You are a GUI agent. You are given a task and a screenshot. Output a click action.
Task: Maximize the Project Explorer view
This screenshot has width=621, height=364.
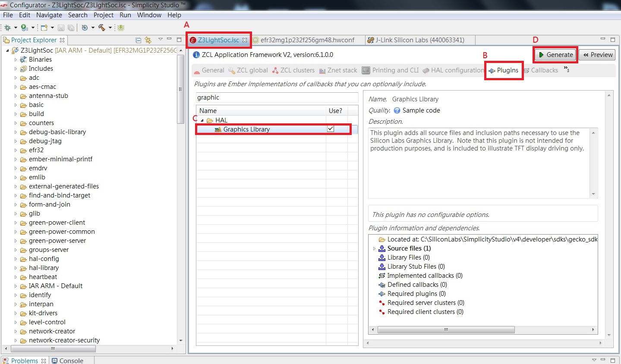(179, 39)
